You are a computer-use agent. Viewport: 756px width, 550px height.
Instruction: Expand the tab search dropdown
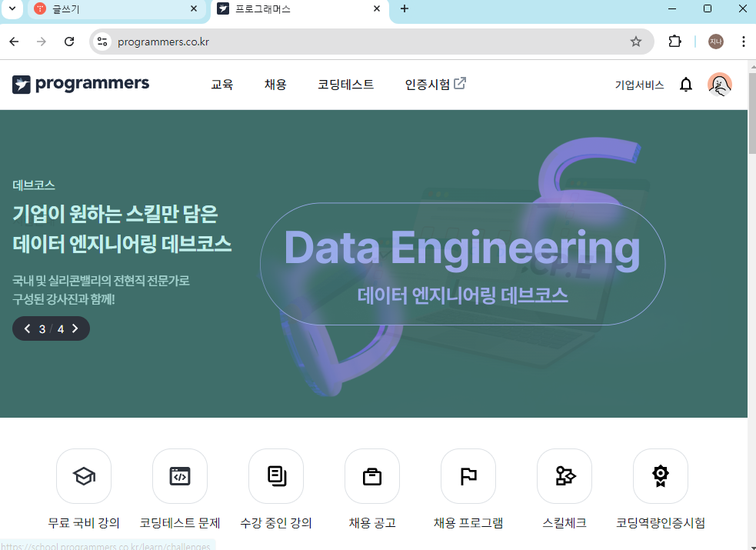12,8
